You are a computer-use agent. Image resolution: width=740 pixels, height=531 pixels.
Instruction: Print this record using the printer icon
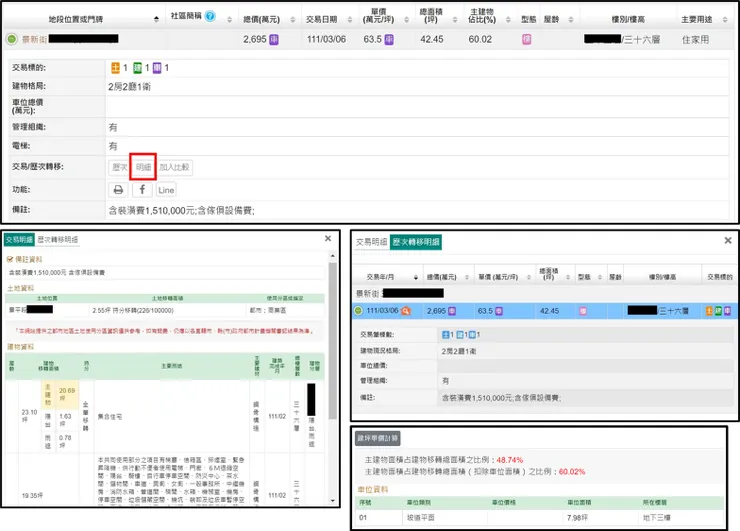coord(118,190)
